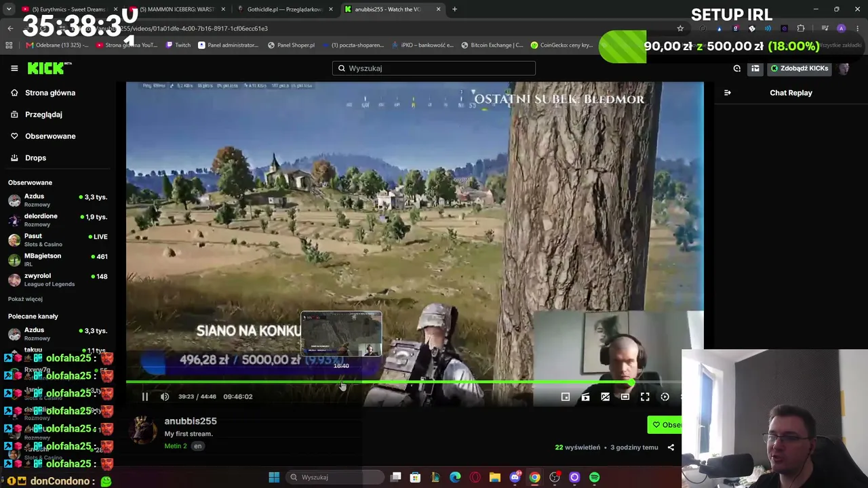
Task: Pause the VOD playback
Action: point(144,396)
